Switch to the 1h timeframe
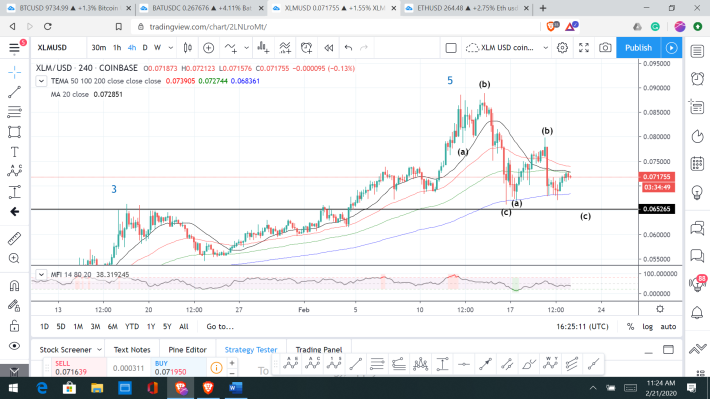Image resolution: width=710 pixels, height=399 pixels. pos(117,48)
